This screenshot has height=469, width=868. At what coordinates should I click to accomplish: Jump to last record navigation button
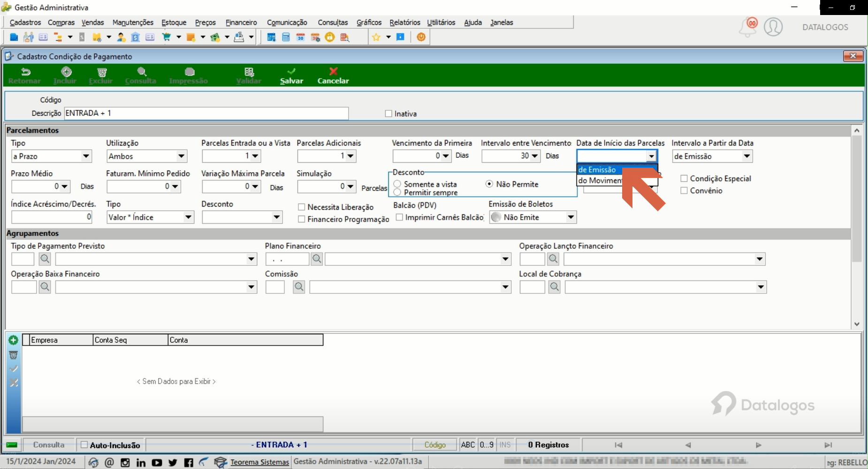(x=828, y=445)
